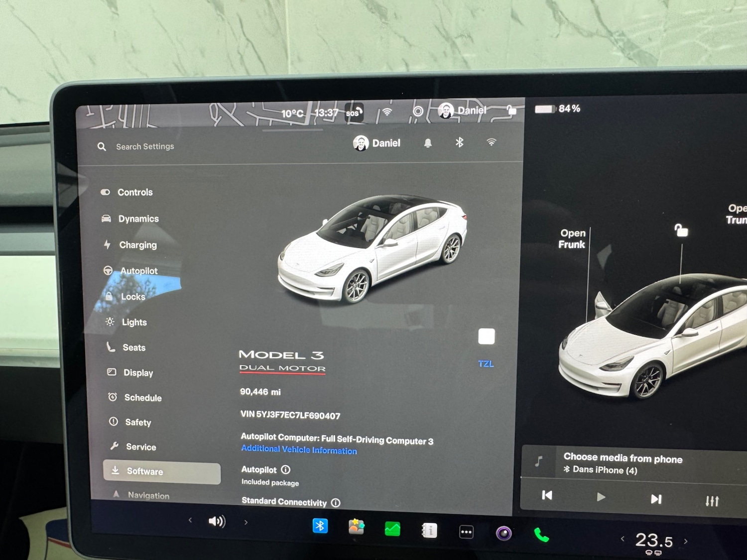Tap the white paint color swatch

pyautogui.click(x=487, y=336)
